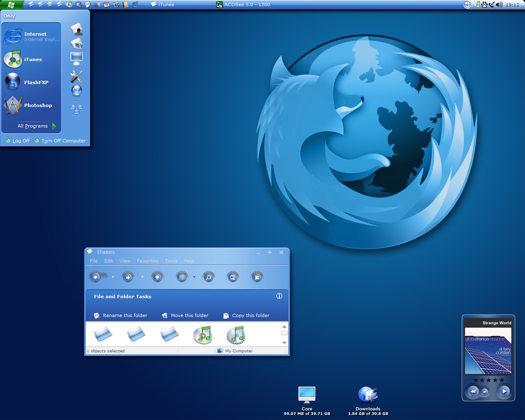This screenshot has width=525, height=420.
Task: Click the calendar quick launch icon in taskbar
Action: (x=107, y=5)
